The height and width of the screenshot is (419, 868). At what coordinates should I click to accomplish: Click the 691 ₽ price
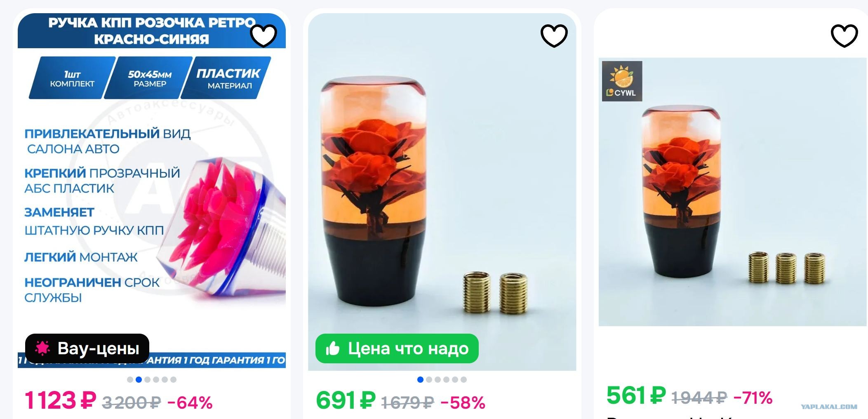coord(346,400)
